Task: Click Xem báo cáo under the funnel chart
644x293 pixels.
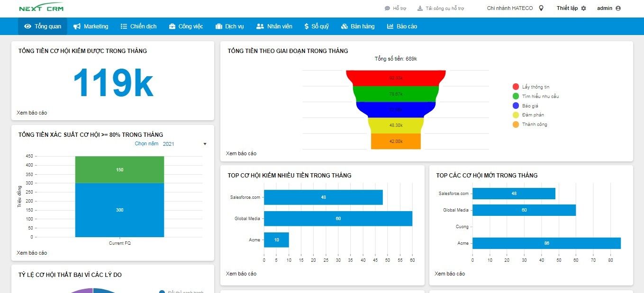Action: [x=241, y=153]
